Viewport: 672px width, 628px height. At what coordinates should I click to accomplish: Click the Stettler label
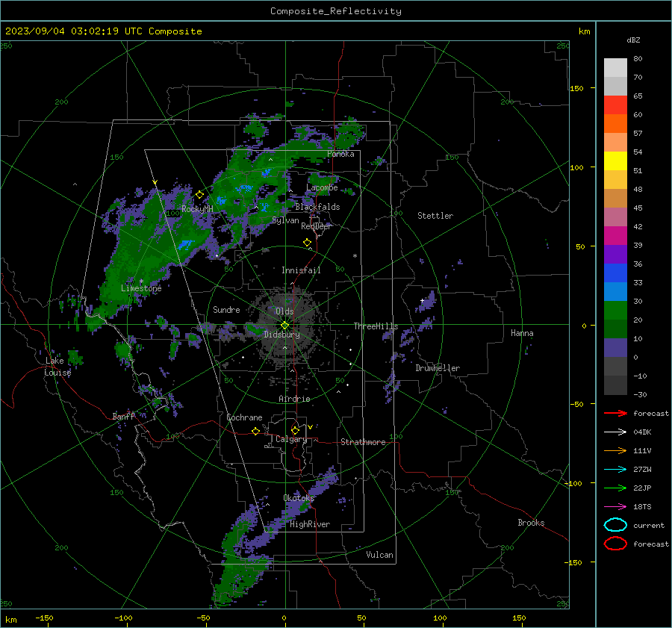coord(435,216)
